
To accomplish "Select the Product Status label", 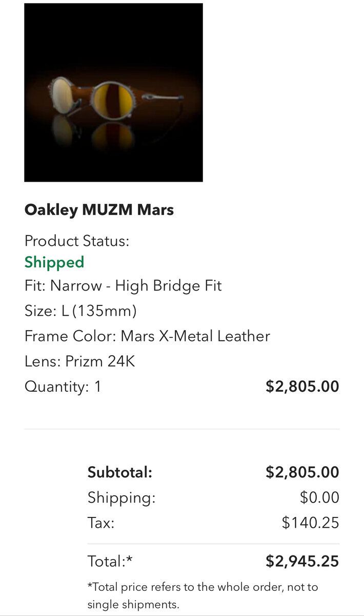I will point(77,241).
